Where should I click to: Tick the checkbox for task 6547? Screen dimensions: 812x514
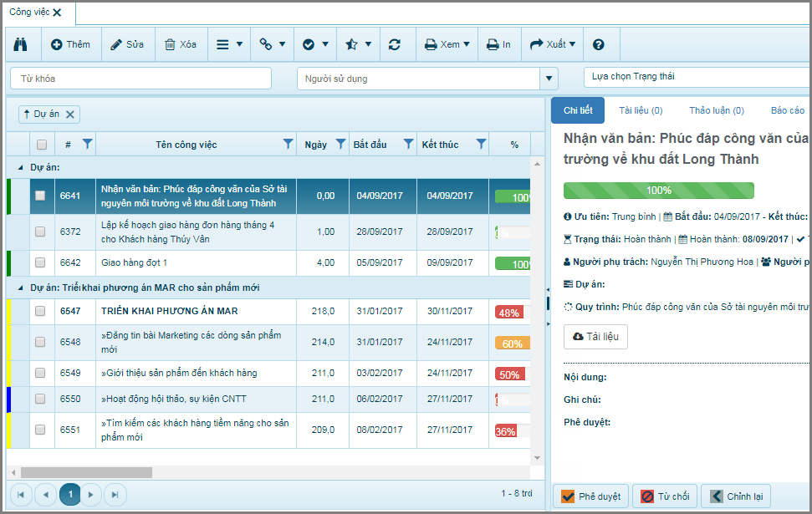pos(40,311)
